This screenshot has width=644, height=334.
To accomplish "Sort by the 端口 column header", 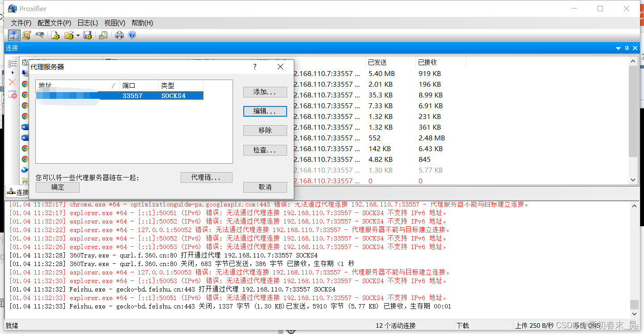I will [140, 85].
